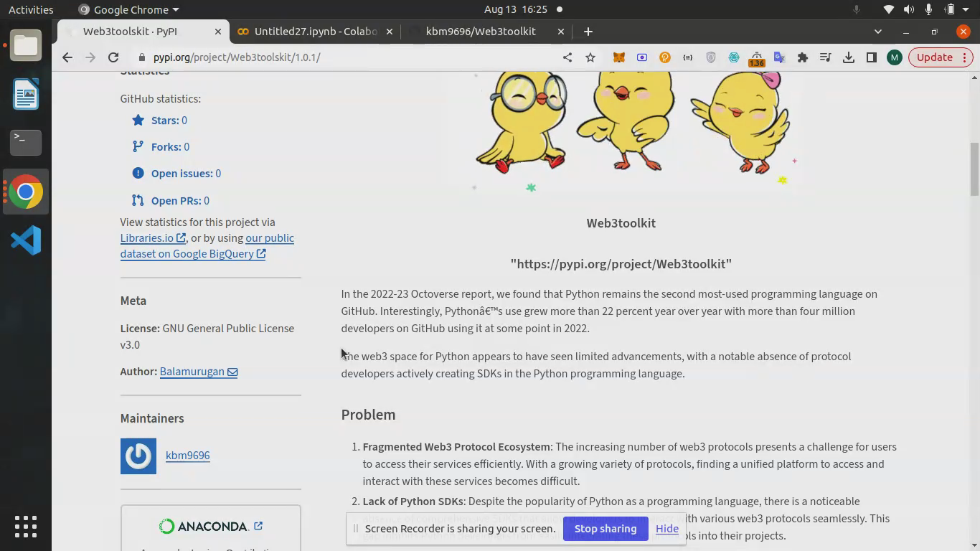This screenshot has width=980, height=551.
Task: Close the kbm9696/Web3toolskit tab
Action: [561, 32]
